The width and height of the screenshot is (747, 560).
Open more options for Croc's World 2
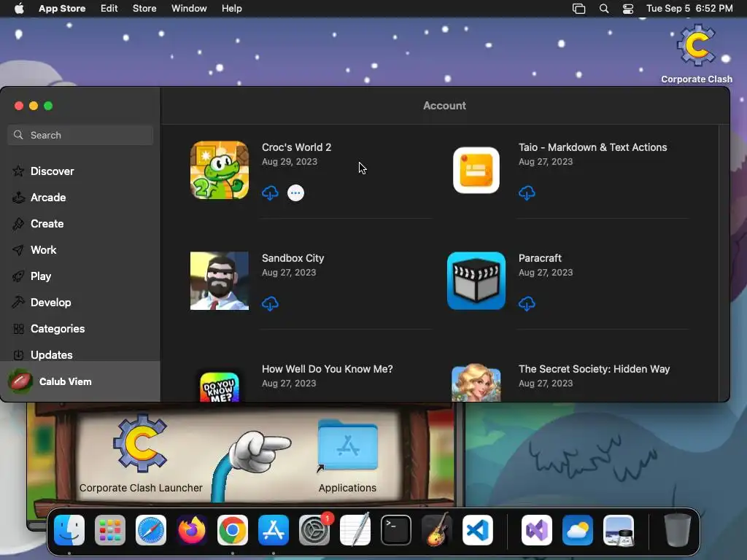point(295,192)
